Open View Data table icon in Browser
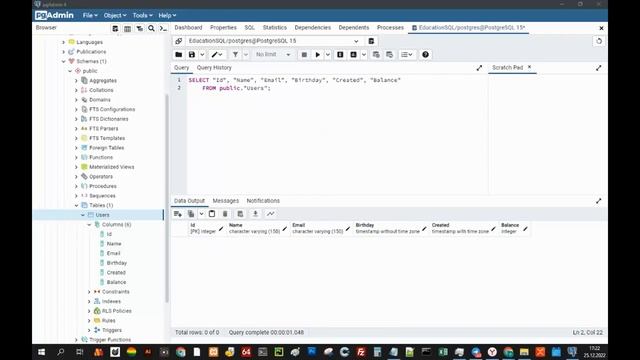Image resolution: width=640 pixels, height=360 pixels. (127, 28)
